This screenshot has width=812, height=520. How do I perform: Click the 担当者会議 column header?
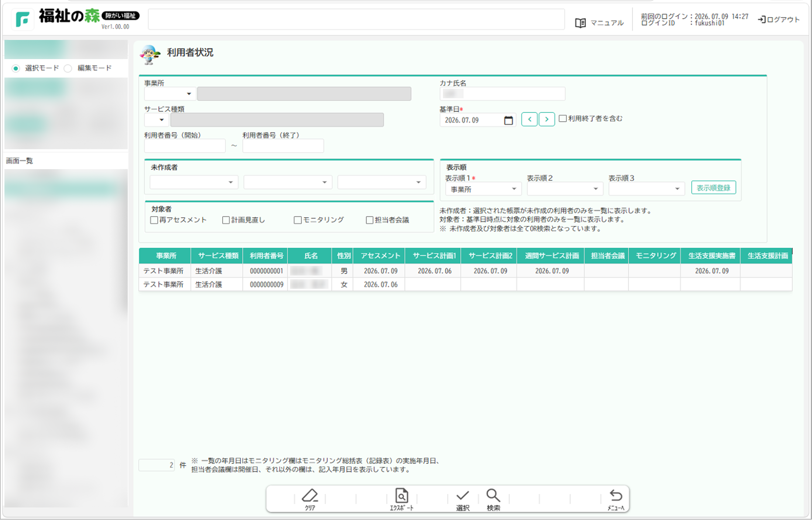click(x=606, y=256)
